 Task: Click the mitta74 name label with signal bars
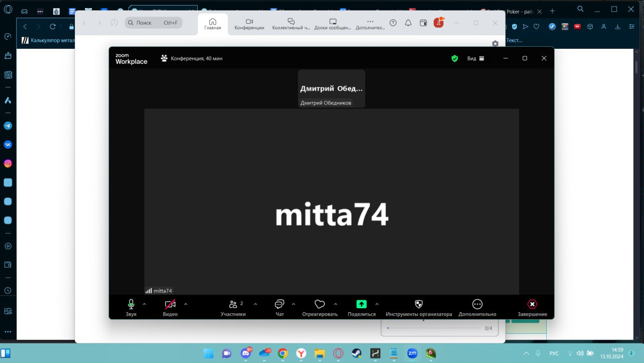pyautogui.click(x=159, y=291)
